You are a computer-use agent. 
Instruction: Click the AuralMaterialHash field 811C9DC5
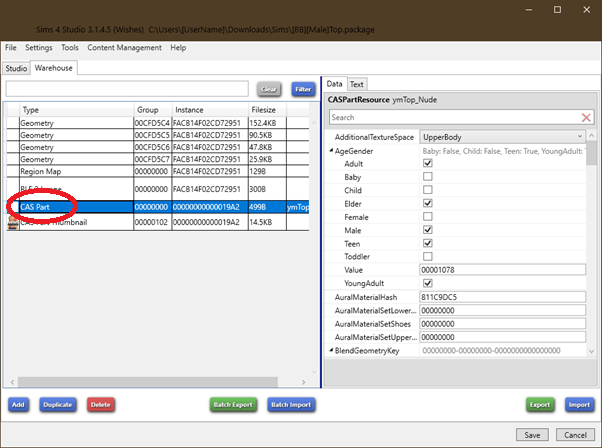click(x=502, y=297)
